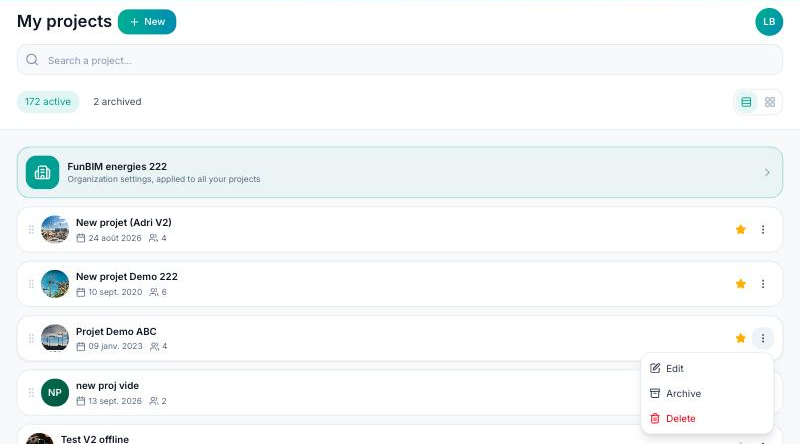
Task: Open new proj vide project title
Action: [x=107, y=386]
